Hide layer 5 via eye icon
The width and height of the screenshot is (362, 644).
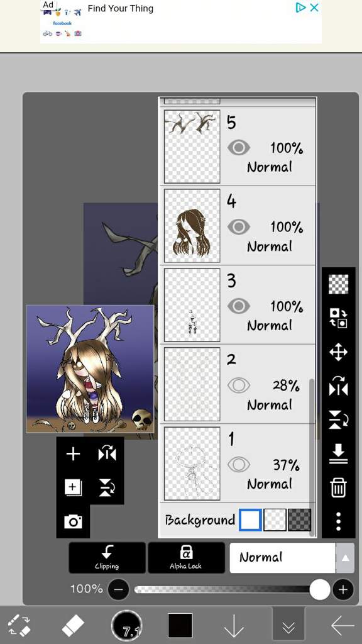[x=238, y=147]
